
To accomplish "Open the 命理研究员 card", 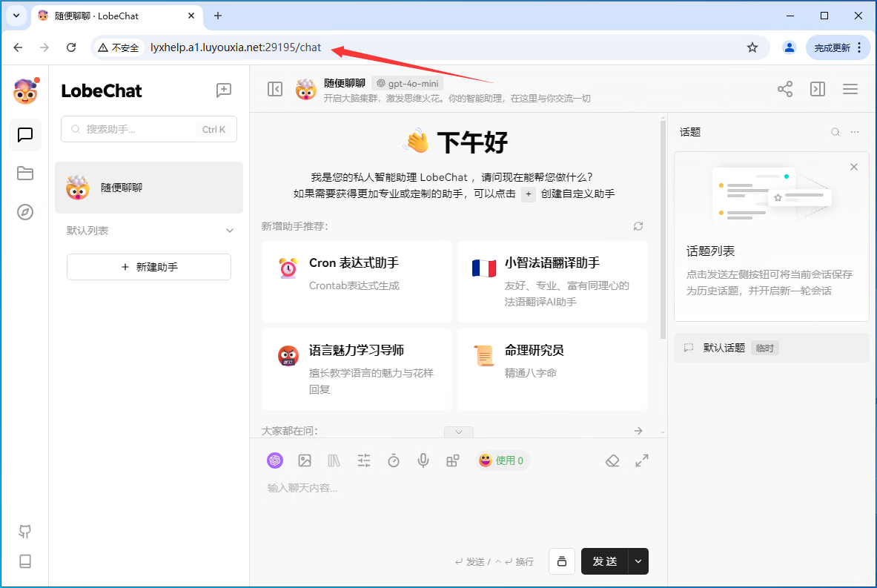I will (x=552, y=369).
